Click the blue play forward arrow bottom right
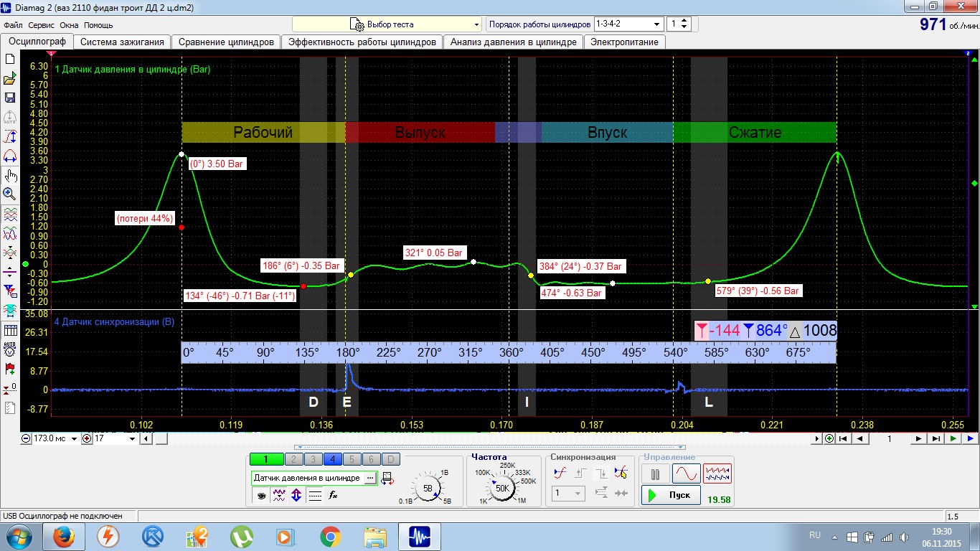Viewport: 980px width, 551px height. point(969,438)
